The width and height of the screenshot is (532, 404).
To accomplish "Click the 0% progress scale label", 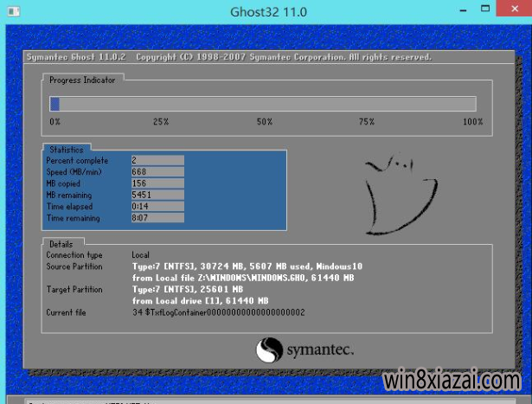I will coord(55,122).
